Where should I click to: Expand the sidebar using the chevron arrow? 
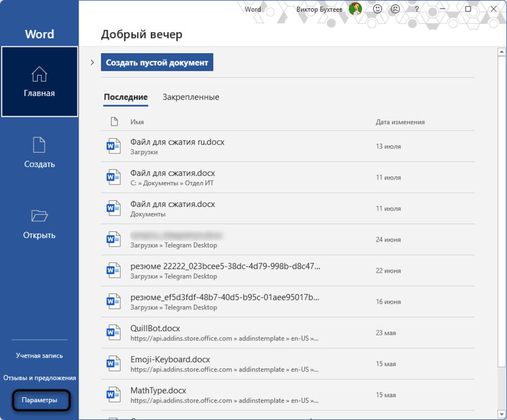[92, 62]
